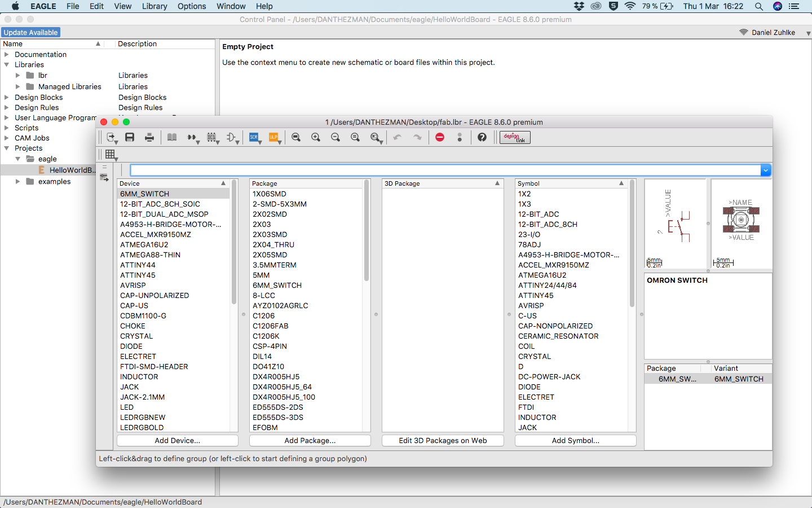Image resolution: width=812 pixels, height=508 pixels.
Task: Open Help with the question mark icon
Action: pyautogui.click(x=482, y=137)
